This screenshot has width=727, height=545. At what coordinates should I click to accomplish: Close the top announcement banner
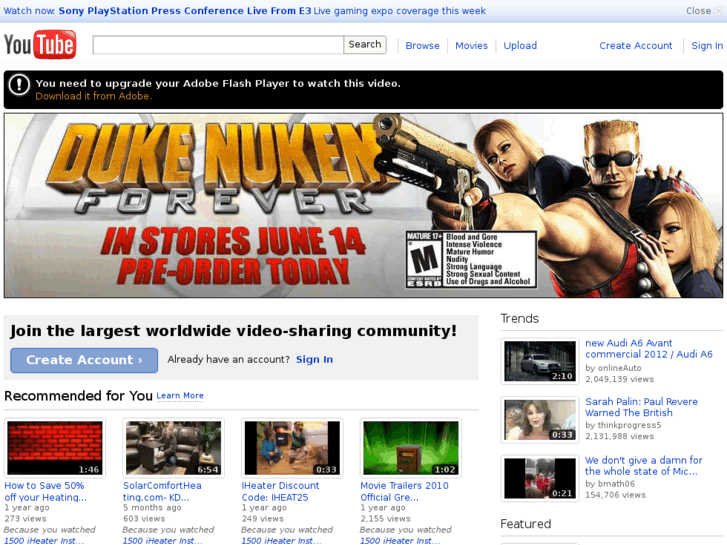[x=704, y=11]
